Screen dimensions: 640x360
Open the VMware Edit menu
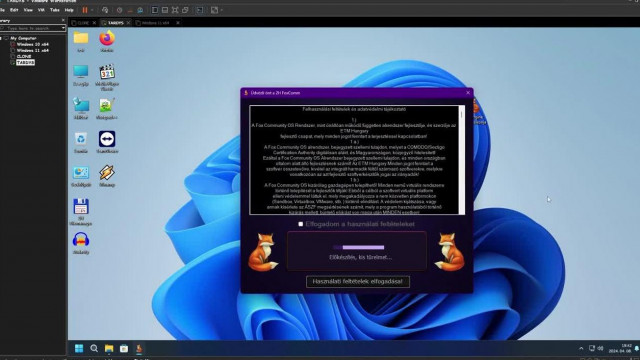(14, 10)
